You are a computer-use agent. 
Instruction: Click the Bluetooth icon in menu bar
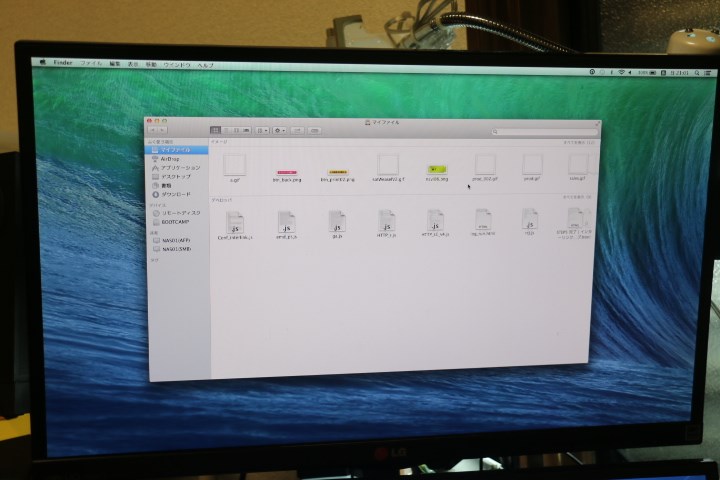(612, 73)
